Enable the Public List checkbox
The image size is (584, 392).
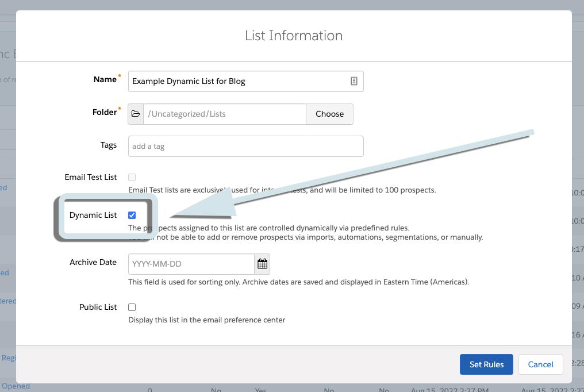point(132,308)
